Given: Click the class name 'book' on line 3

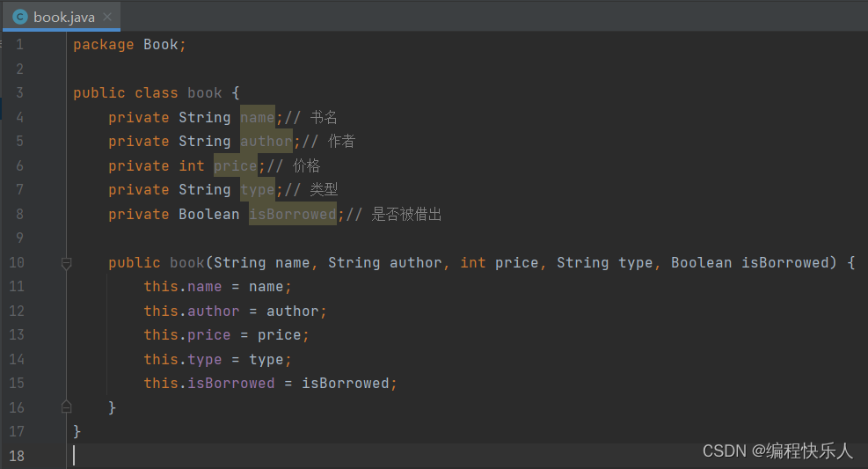Looking at the screenshot, I should [x=204, y=92].
